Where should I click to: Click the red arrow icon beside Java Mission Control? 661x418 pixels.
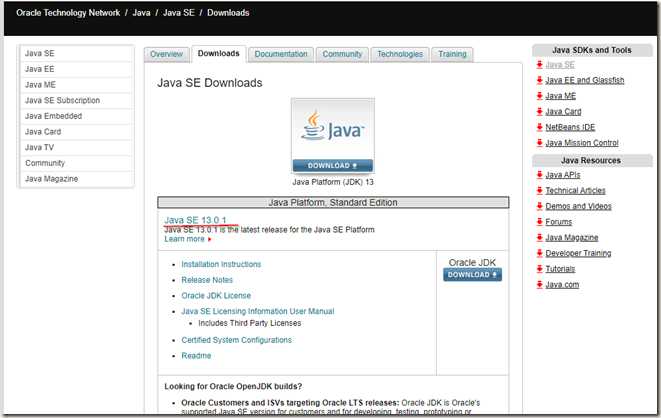pyautogui.click(x=539, y=142)
